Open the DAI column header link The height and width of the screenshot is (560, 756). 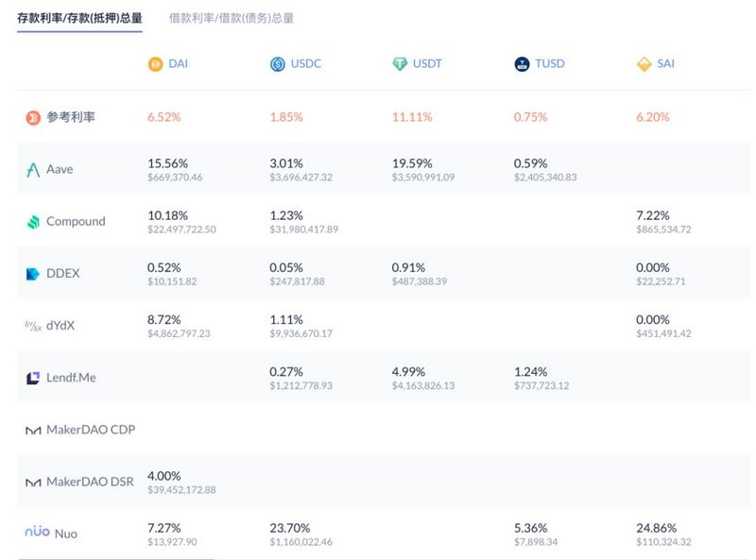tap(178, 63)
